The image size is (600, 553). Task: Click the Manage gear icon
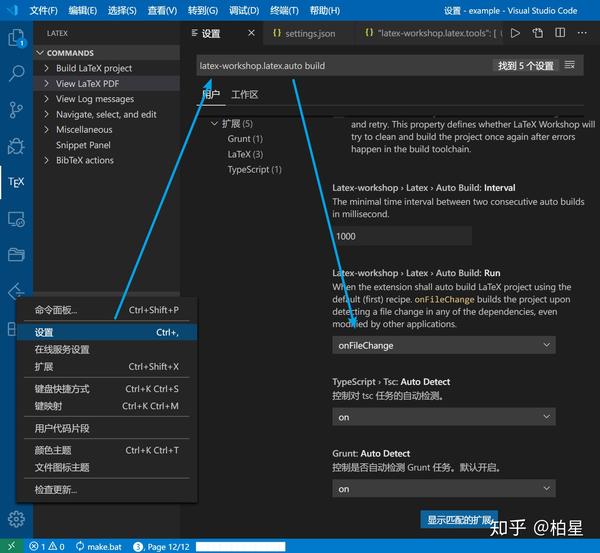[x=16, y=519]
